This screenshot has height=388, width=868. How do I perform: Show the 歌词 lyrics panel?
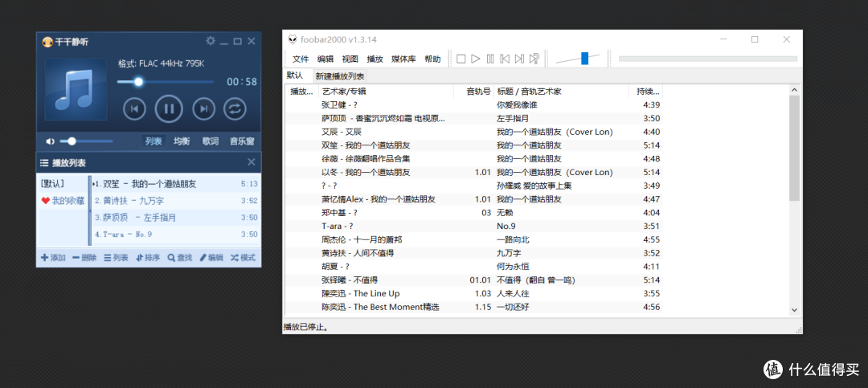211,141
